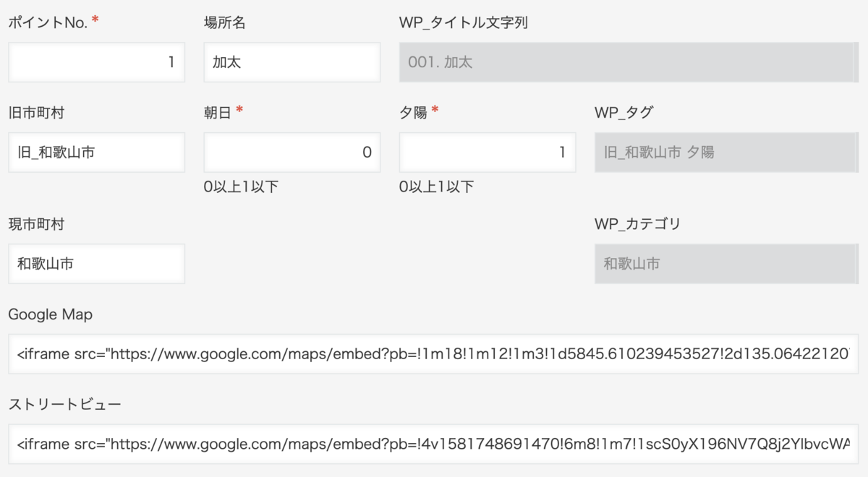Click the Google Map iframe embed field
The height and width of the screenshot is (477, 868).
coord(433,352)
